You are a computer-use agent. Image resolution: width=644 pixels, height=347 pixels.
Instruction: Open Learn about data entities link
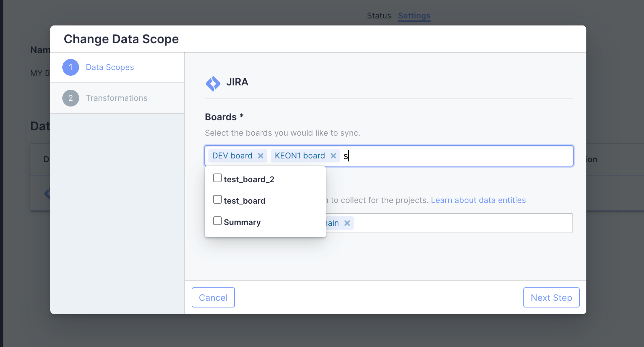pyautogui.click(x=478, y=200)
